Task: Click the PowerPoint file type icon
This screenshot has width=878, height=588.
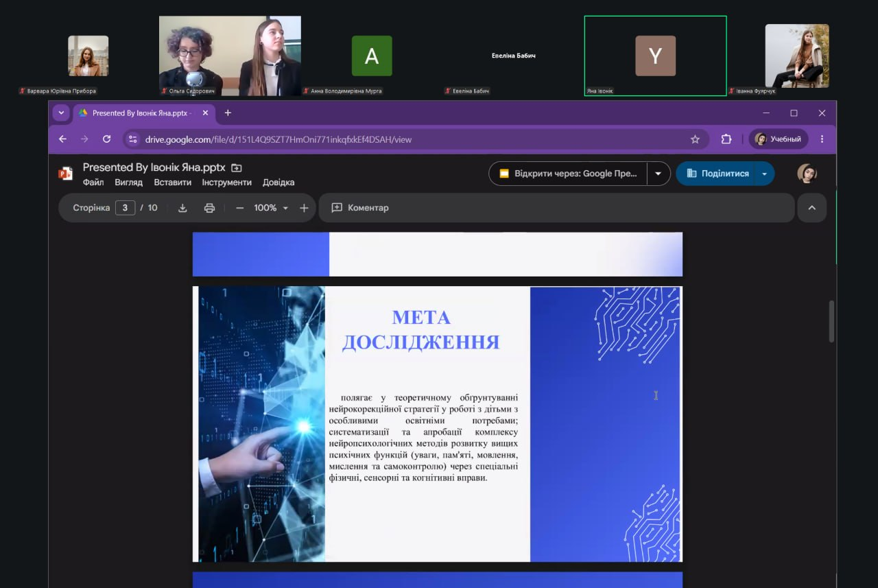Action: [66, 174]
